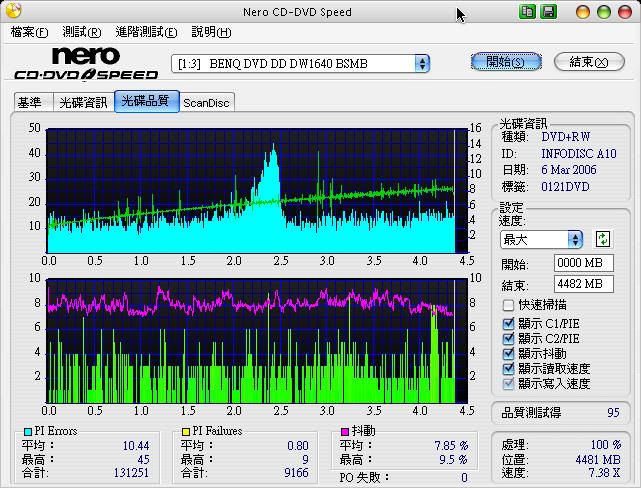Click the disc ID INFODISC A10 text
The width and height of the screenshot is (641, 488).
[579, 154]
